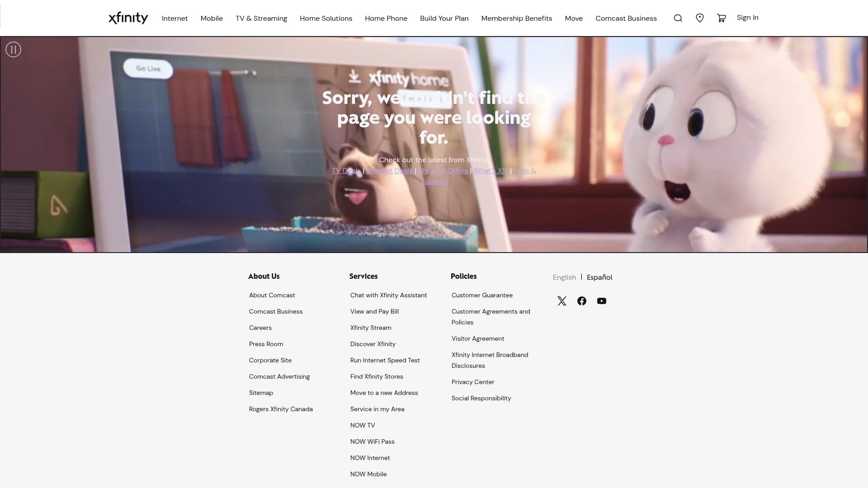
Task: Open NOW WiFi Pass link
Action: pos(373,442)
